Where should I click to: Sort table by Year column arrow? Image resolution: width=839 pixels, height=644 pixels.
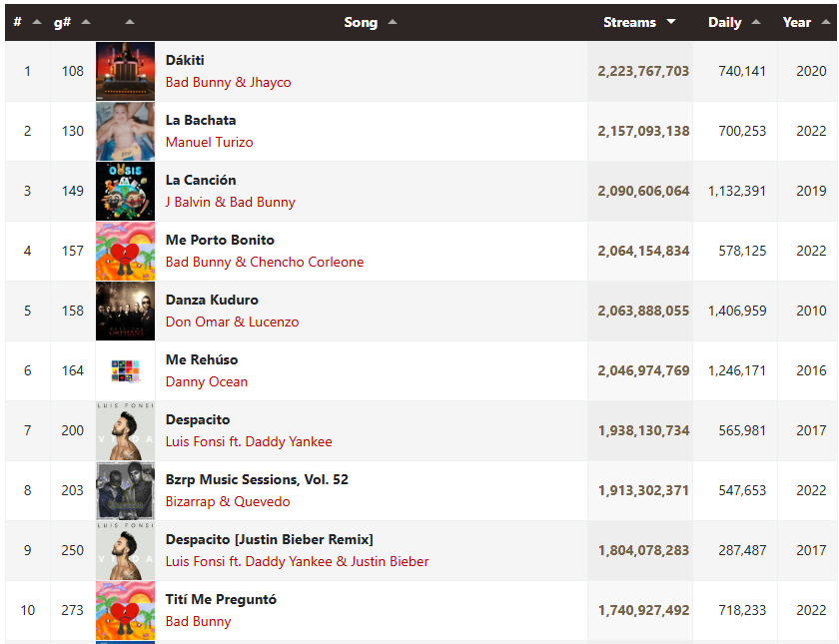[x=826, y=22]
